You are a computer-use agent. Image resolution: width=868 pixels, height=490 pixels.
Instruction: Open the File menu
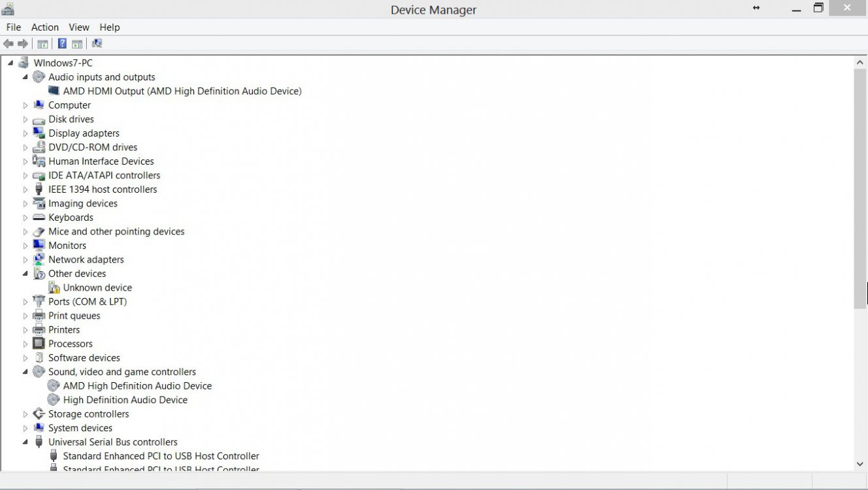pos(13,27)
